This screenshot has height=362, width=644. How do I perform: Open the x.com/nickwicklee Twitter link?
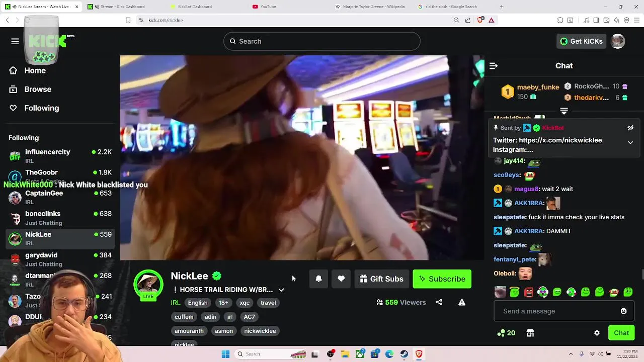coord(560,140)
